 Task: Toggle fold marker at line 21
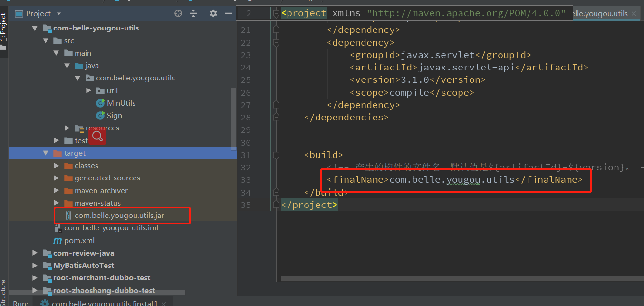pos(276,30)
